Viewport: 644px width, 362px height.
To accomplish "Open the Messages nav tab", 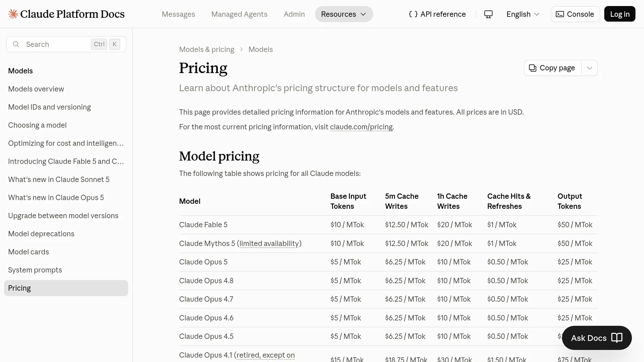I will click(x=178, y=14).
